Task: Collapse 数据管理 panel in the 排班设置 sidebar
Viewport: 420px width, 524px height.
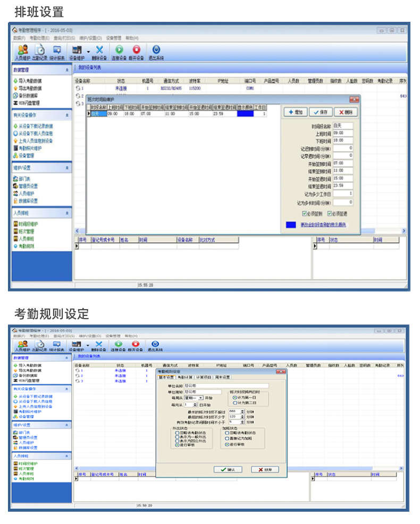Action: [x=67, y=70]
